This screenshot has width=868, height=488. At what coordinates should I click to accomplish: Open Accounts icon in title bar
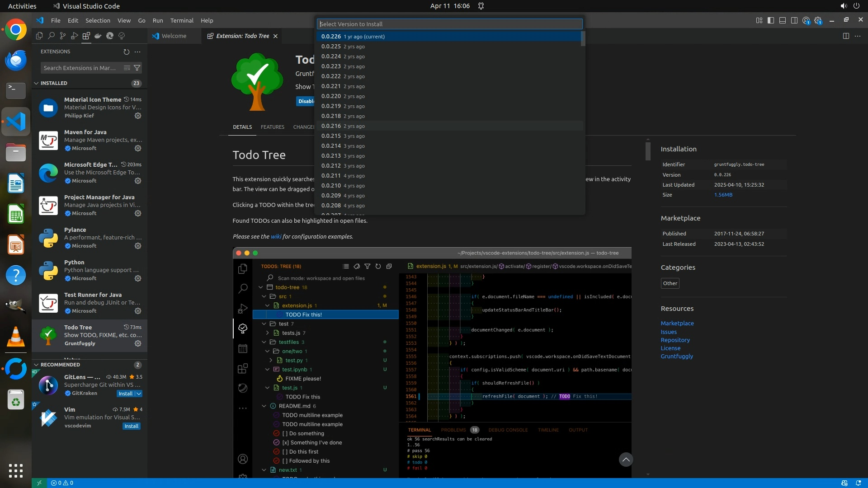click(806, 20)
